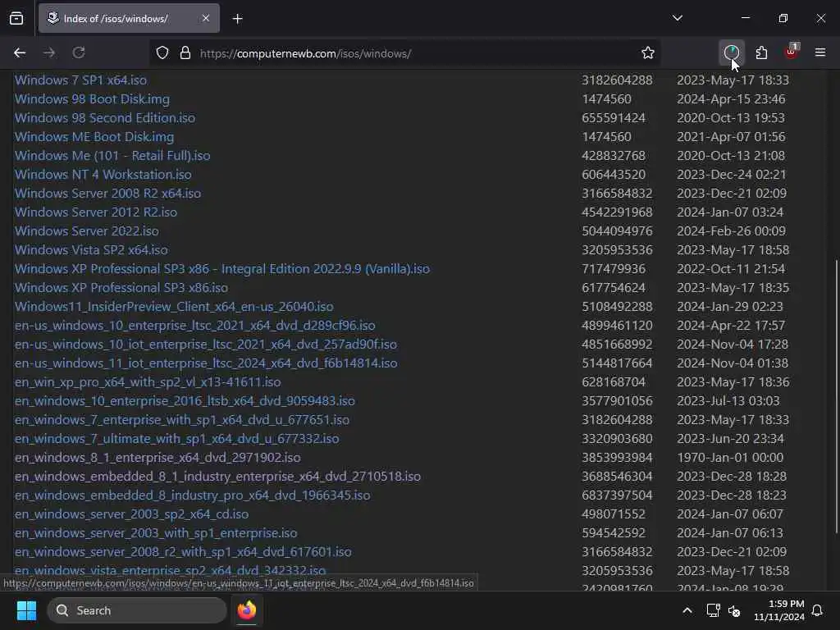This screenshot has width=840, height=630.
Task: Download en_windows_7_ultimate_with_sp1 iso
Action: 177,438
